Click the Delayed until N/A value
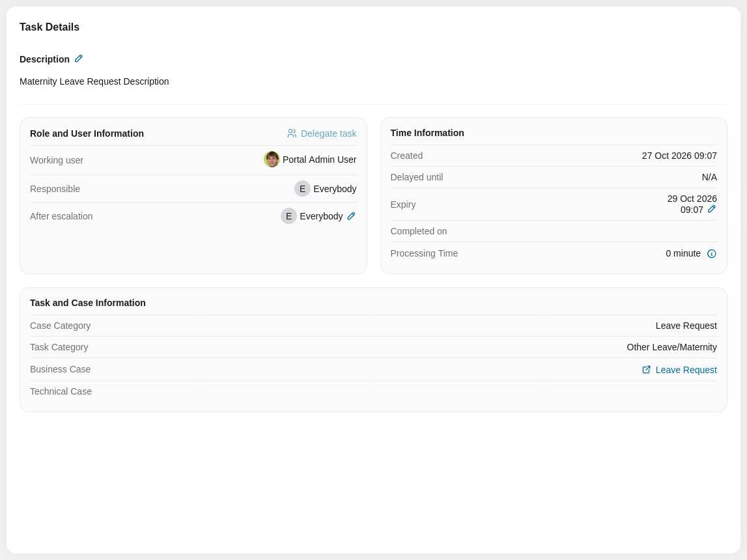 click(x=709, y=177)
